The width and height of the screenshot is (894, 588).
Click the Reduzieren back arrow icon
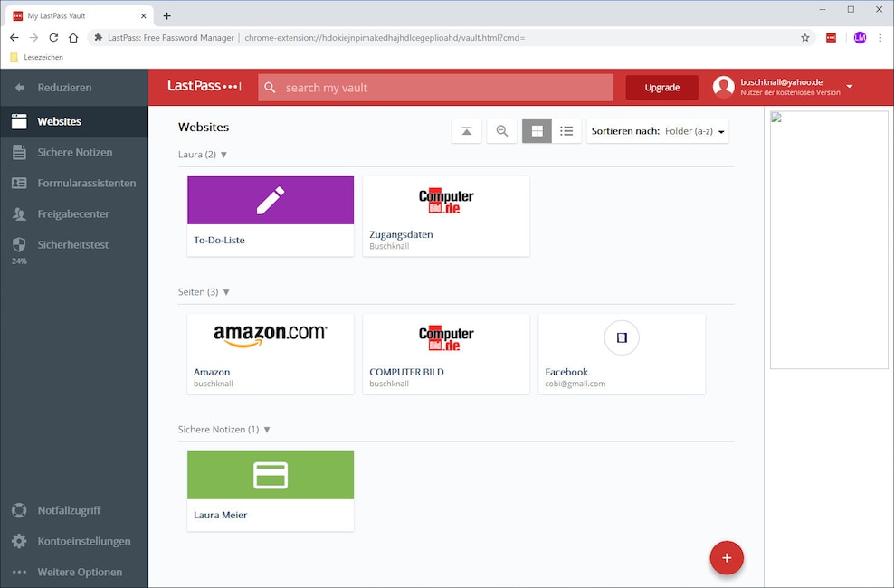click(x=19, y=87)
